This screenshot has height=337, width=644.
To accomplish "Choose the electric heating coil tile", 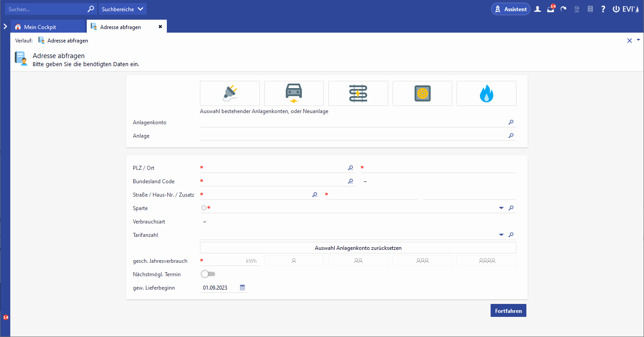I will coord(358,93).
